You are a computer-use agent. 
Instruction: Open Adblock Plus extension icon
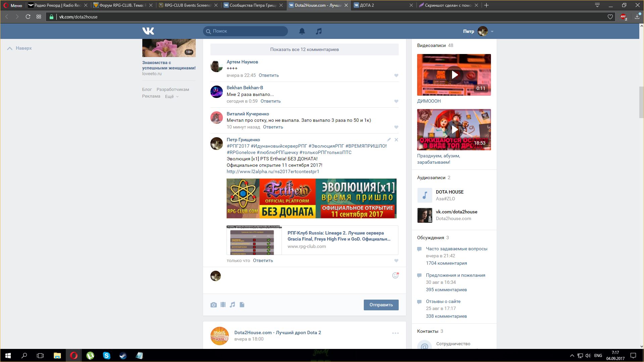tap(624, 17)
